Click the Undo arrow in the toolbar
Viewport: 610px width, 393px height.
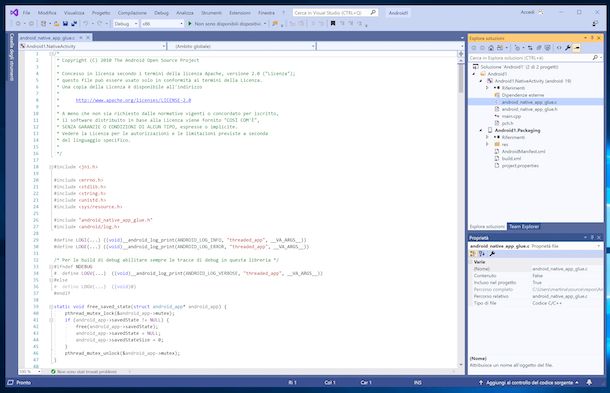[85, 24]
